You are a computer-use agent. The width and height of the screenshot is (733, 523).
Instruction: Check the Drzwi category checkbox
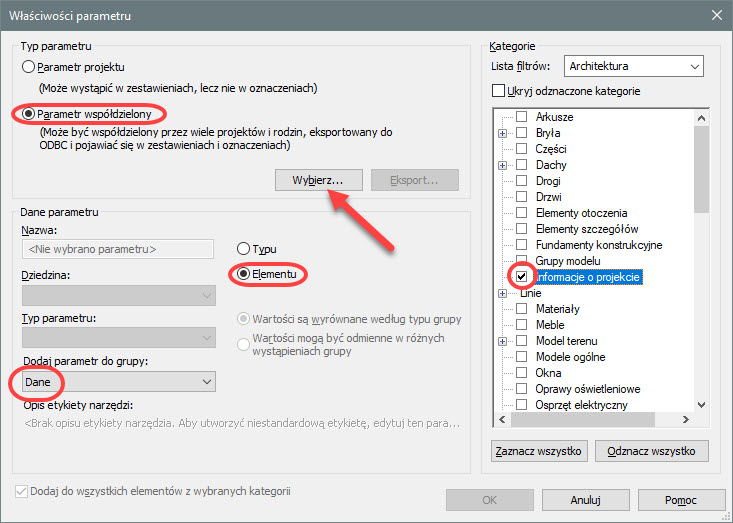(521, 197)
